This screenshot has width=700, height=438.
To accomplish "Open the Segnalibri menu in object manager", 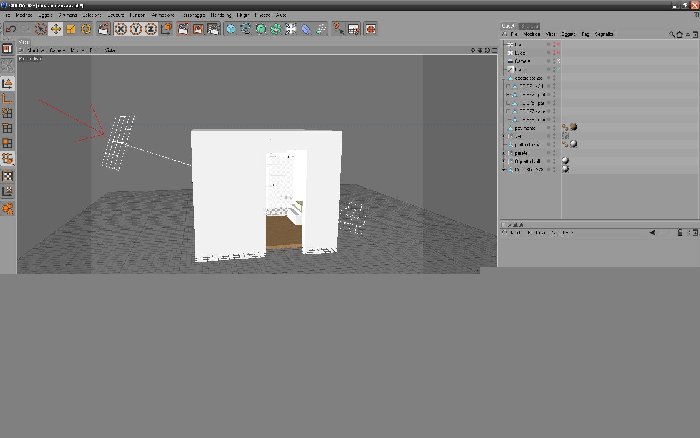I will pos(604,34).
